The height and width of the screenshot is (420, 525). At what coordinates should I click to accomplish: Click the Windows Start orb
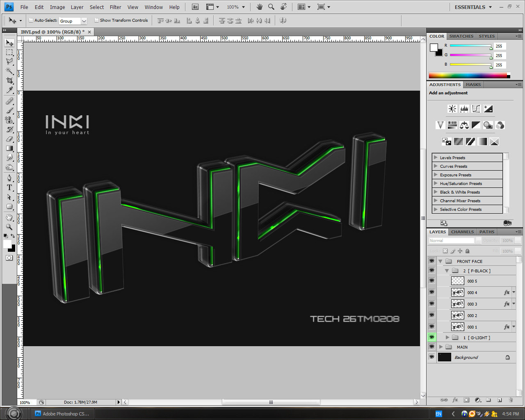pos(14,413)
